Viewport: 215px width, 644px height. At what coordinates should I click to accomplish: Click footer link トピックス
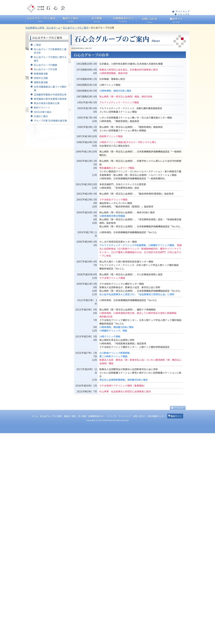111,416
